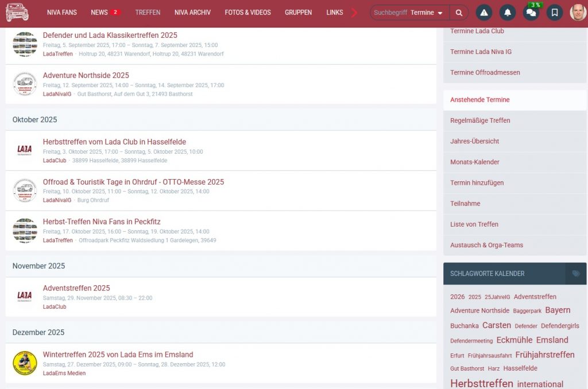Click the Eckmühle tag
The height and width of the screenshot is (389, 588).
(x=514, y=340)
